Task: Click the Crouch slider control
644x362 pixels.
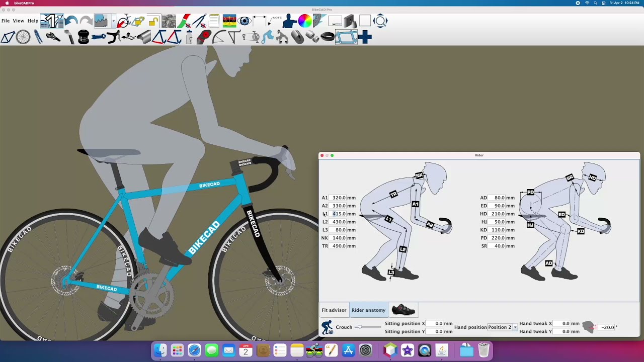Action: coord(368,327)
